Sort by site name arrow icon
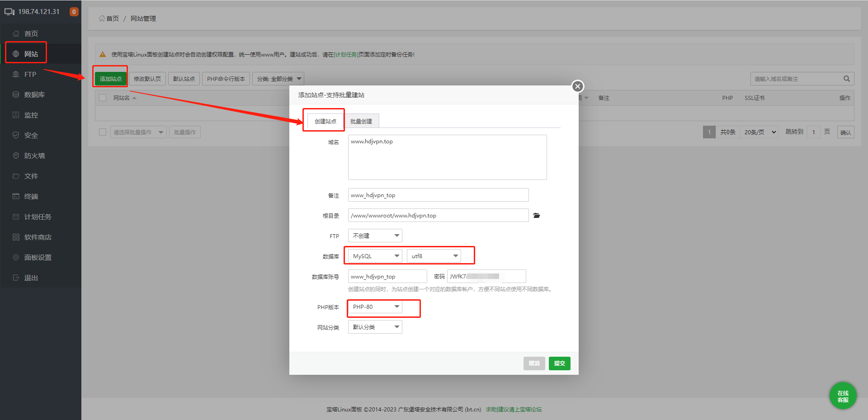 (x=134, y=98)
